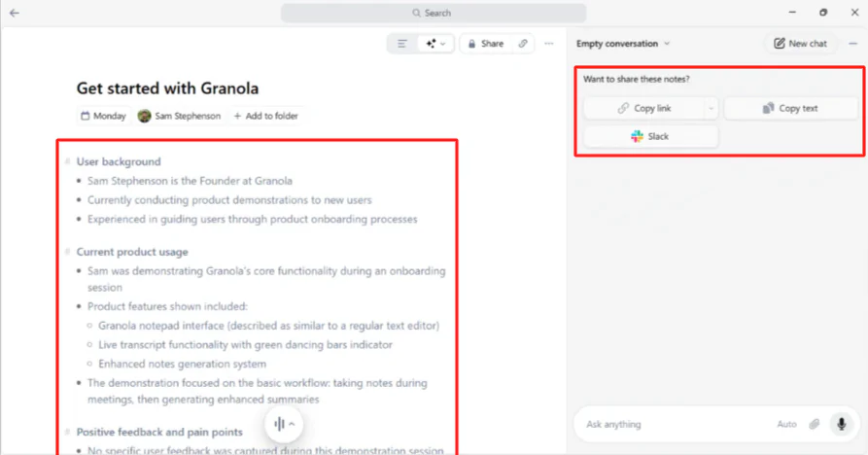The height and width of the screenshot is (455, 868).
Task: Click the Sam Stephenson attendee chip
Action: click(x=179, y=116)
